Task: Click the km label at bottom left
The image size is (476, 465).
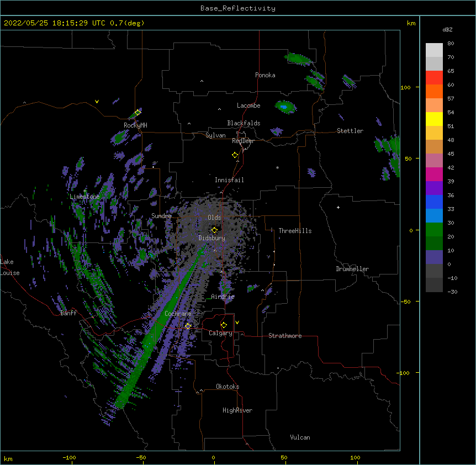Action: (x=8, y=458)
